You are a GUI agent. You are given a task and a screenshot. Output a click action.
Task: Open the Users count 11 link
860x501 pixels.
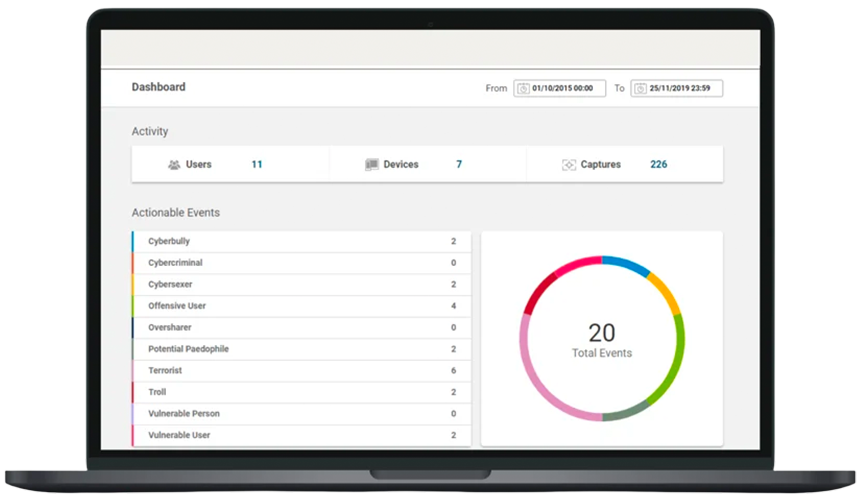[x=257, y=164]
